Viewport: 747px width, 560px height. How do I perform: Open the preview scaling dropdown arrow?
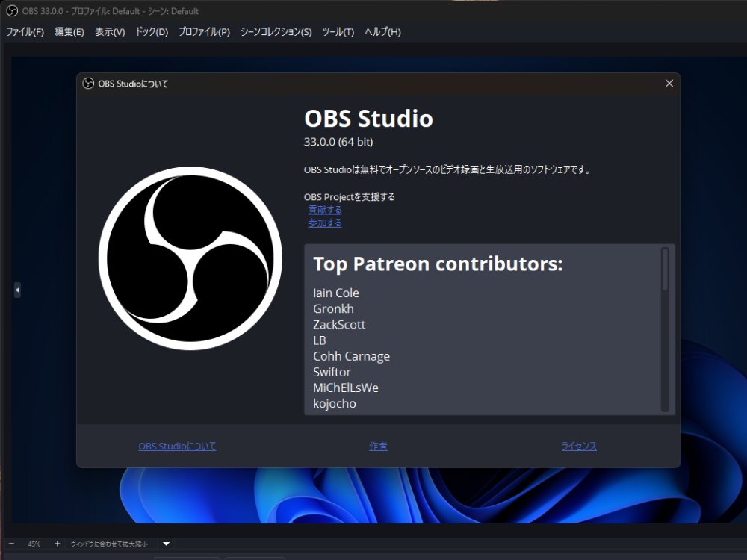click(167, 544)
